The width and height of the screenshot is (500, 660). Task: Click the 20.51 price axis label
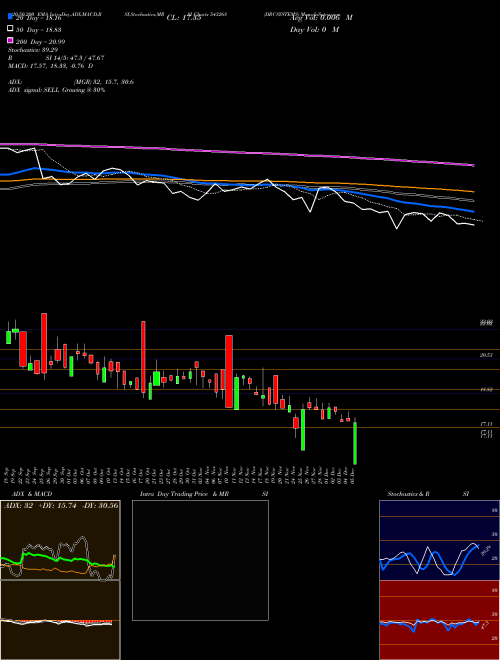pos(486,355)
